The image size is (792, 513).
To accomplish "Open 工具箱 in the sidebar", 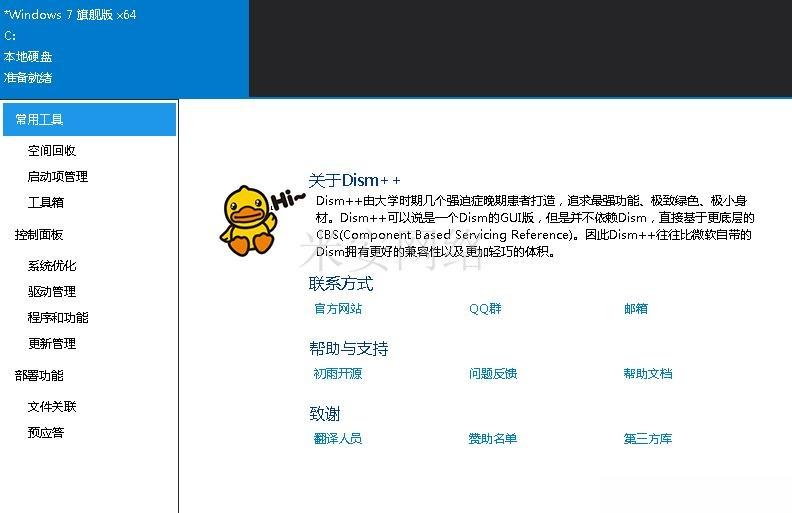I will coord(45,202).
